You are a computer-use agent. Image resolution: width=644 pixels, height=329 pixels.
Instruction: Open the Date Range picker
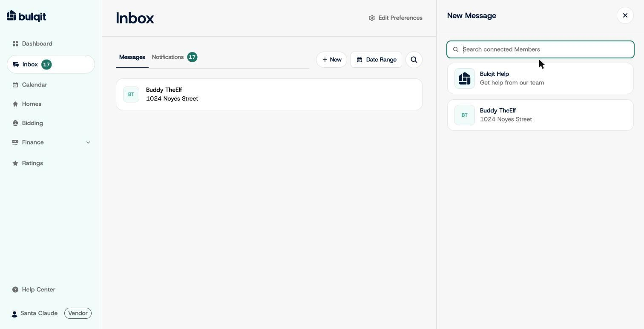[376, 60]
